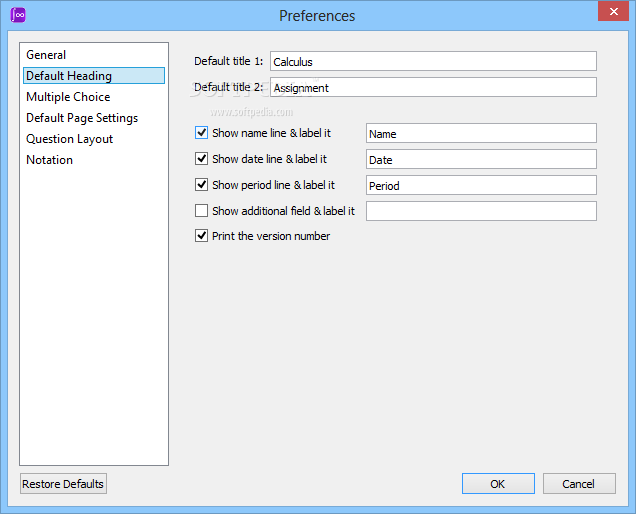Toggle Print the version number checkbox
Screen dimensions: 636x514
point(202,236)
